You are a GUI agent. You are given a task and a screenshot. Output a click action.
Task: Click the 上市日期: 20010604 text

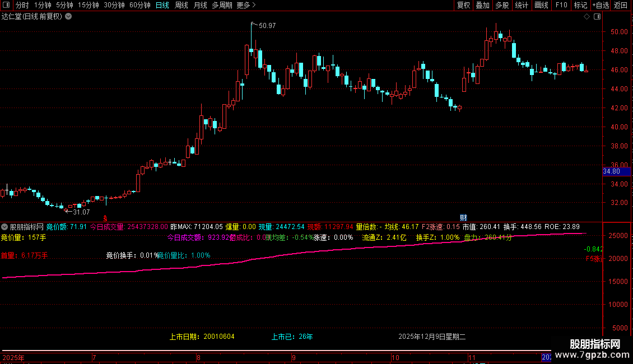(202, 337)
